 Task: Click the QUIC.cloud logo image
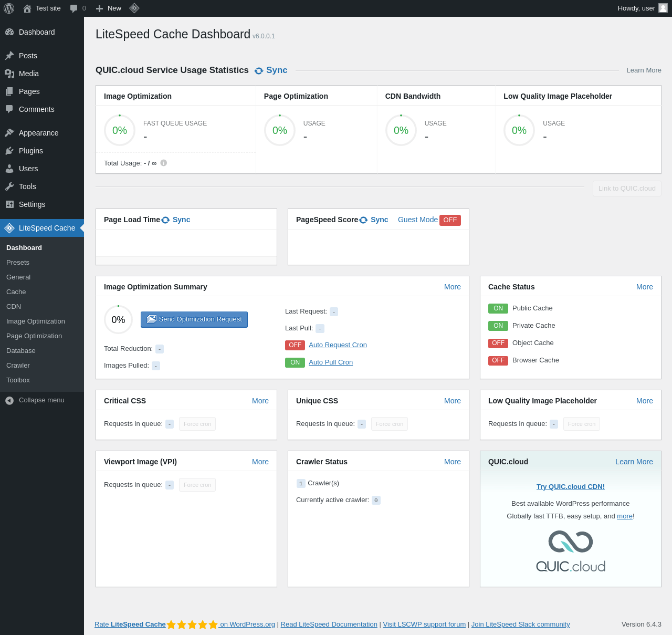(570, 551)
